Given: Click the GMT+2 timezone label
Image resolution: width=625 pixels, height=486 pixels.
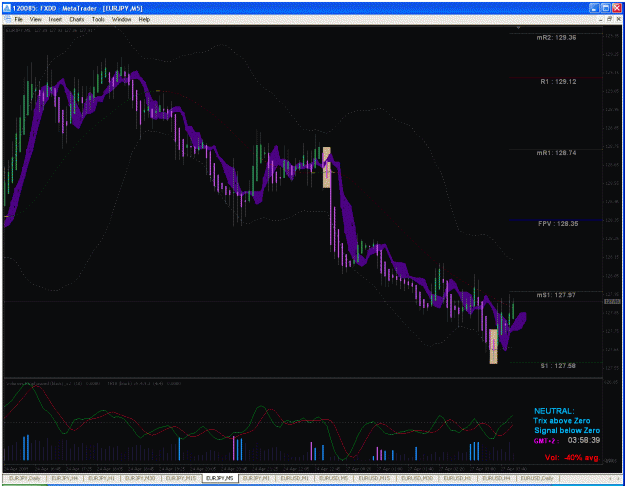Looking at the screenshot, I should [x=545, y=441].
